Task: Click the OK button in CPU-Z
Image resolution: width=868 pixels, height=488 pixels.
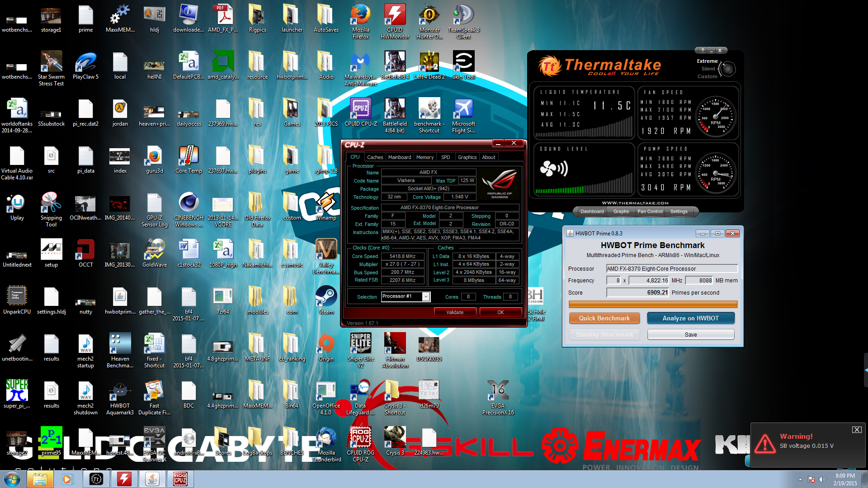Action: [500, 312]
